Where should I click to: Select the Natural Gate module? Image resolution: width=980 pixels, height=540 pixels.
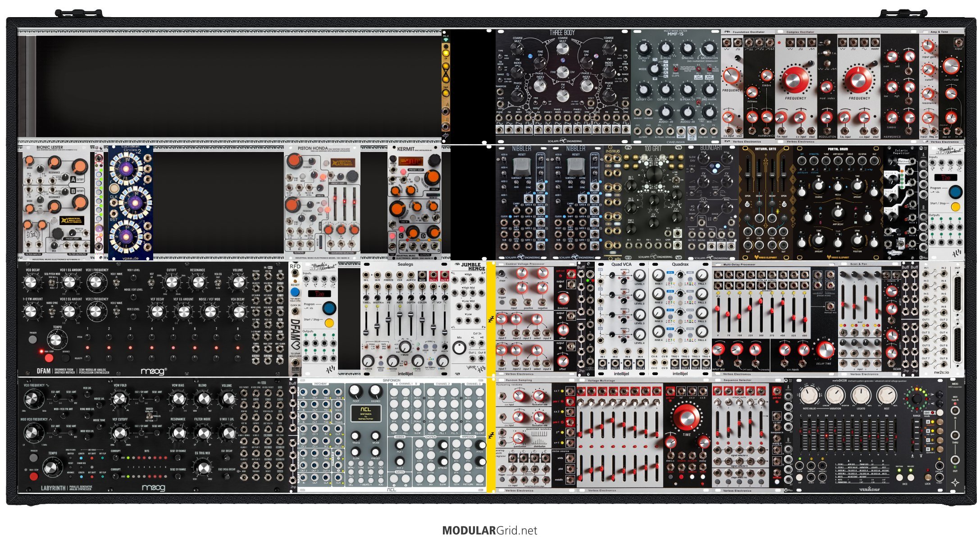pos(766,203)
